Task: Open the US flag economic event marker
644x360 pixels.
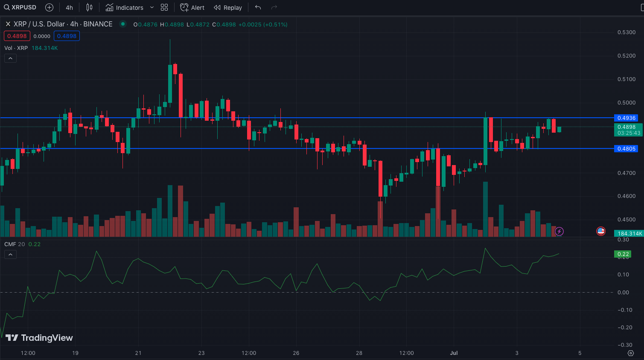Action: (601, 231)
